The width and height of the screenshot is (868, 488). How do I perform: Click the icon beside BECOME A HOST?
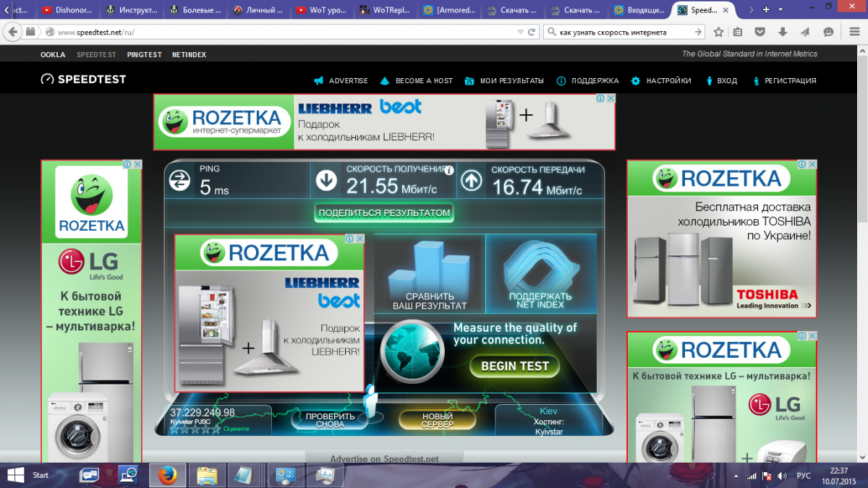pos(385,81)
